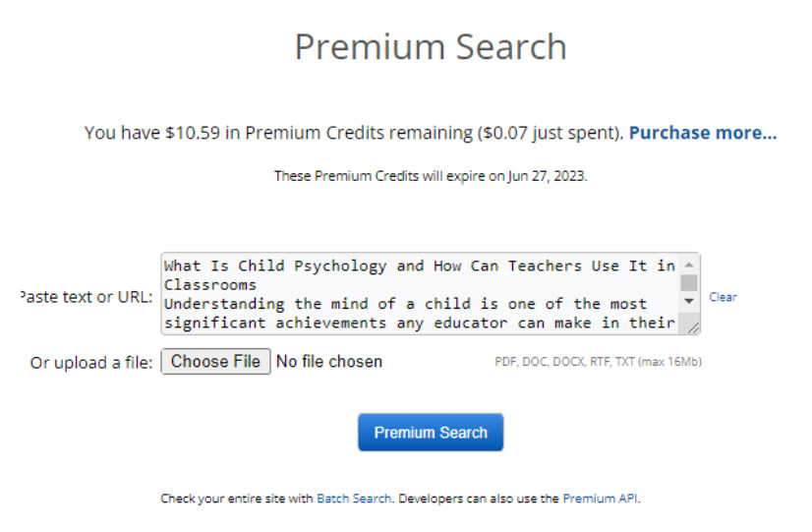The image size is (812, 532).
Task: Click the resize grip at textarea corner
Action: tap(693, 327)
